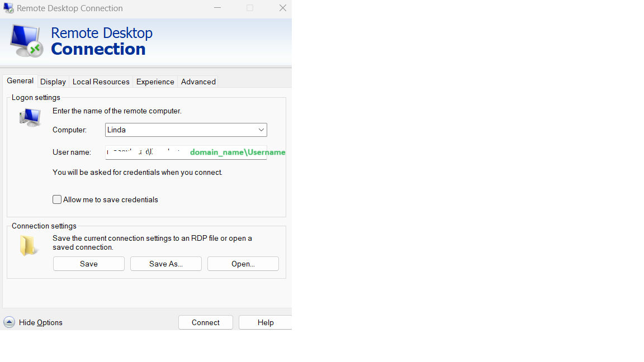
Task: Enable Allow me to save credentials
Action: pyautogui.click(x=56, y=199)
